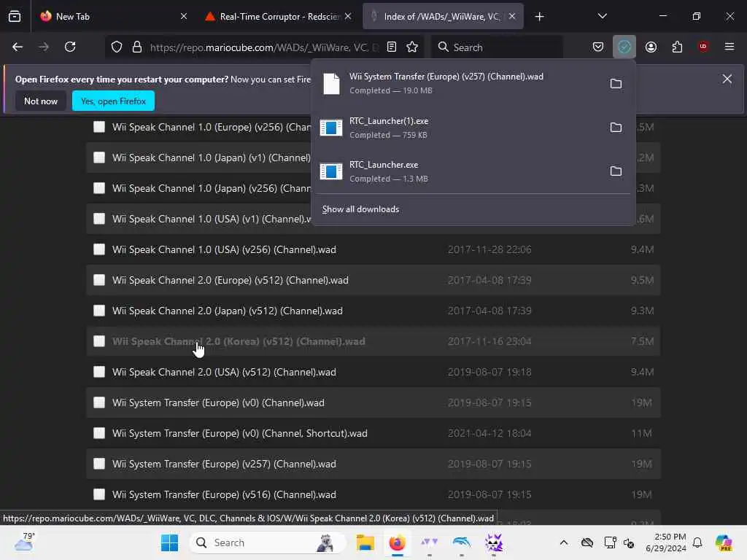Image resolution: width=747 pixels, height=560 pixels.
Task: Save page to Pocket
Action: [x=598, y=47]
